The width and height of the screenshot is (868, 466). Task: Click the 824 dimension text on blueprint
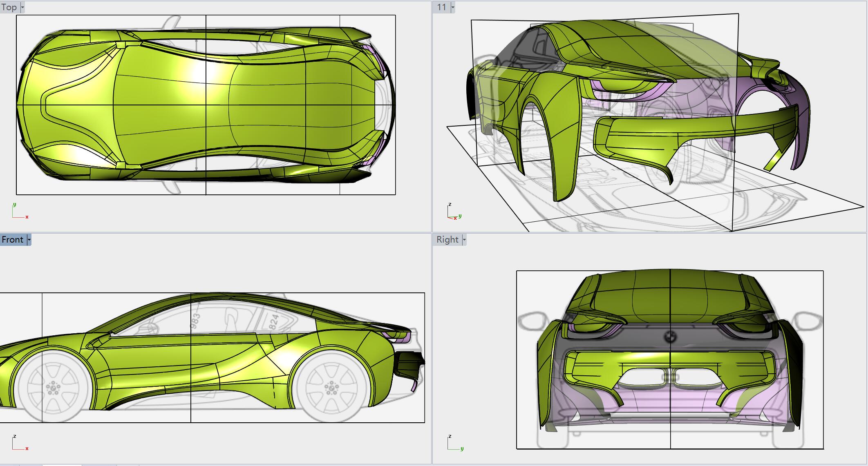(x=273, y=322)
